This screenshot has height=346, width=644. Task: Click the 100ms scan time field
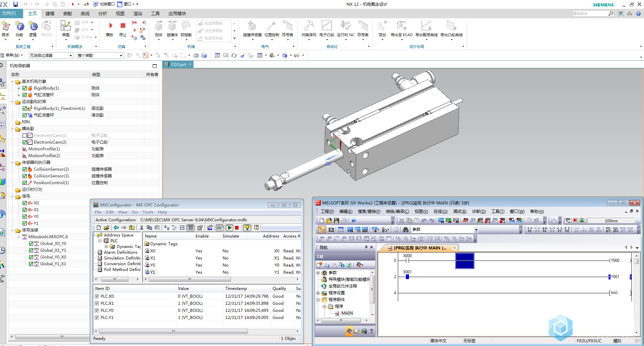pos(611,221)
